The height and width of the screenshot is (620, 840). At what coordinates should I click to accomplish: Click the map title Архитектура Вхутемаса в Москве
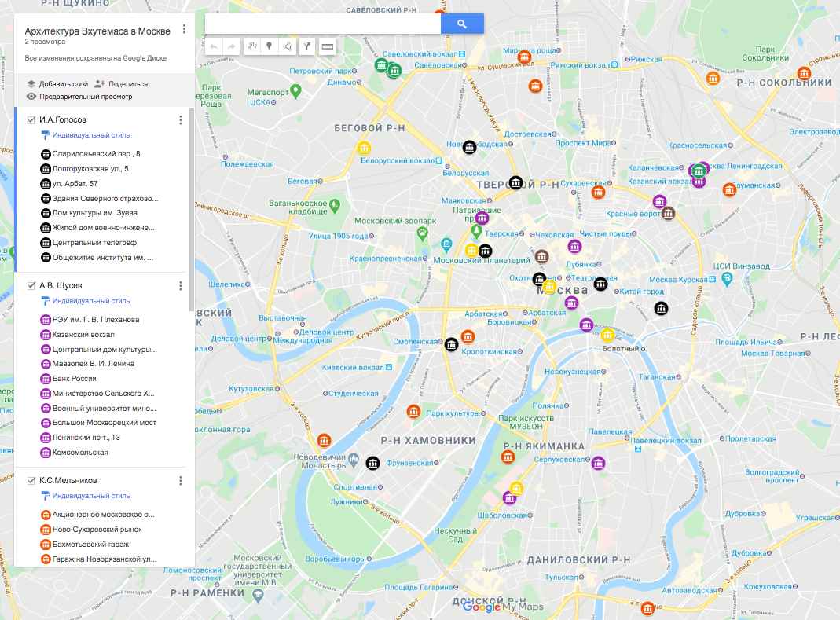coord(97,31)
